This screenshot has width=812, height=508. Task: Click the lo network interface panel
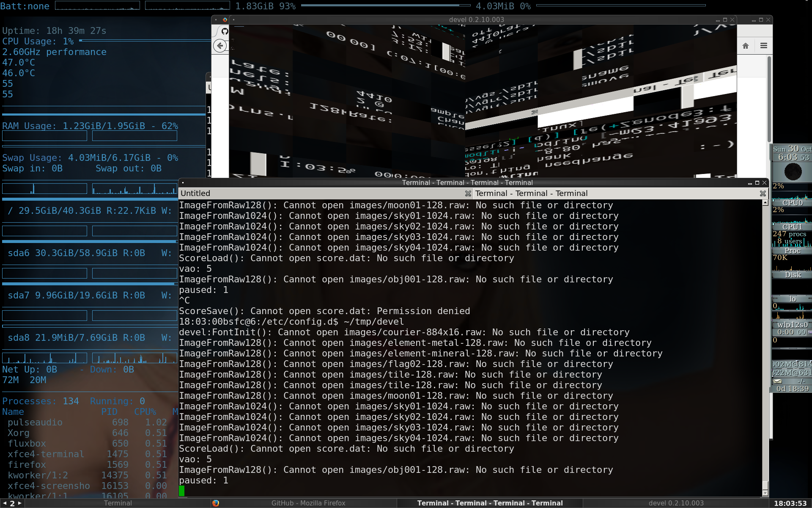point(792,299)
